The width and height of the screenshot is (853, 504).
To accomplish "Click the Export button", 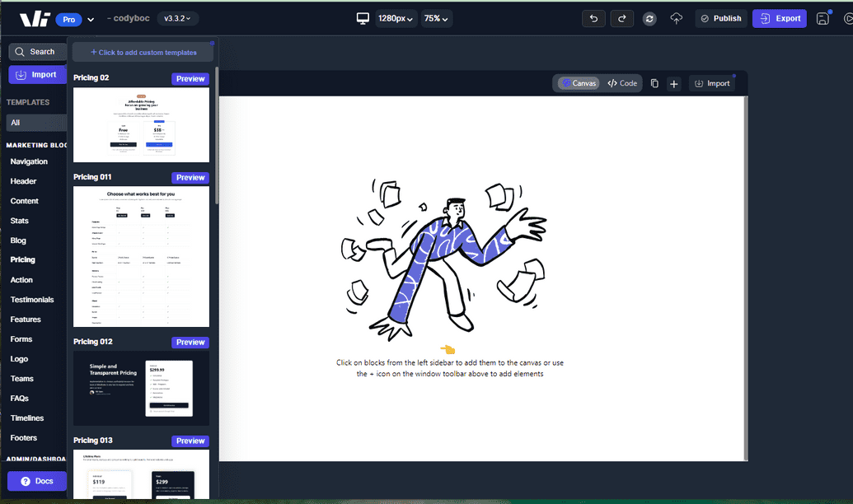I will tap(780, 18).
